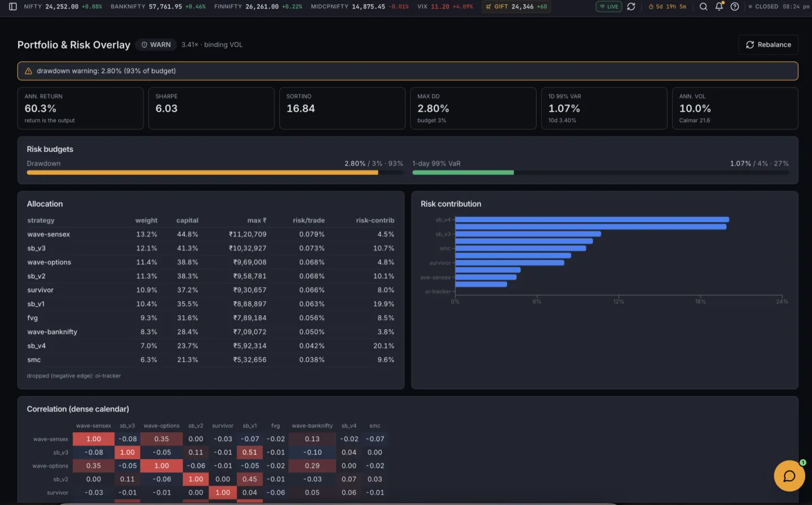This screenshot has height=505, width=812.
Task: Sort allocation by max ₹ column
Action: [257, 221]
